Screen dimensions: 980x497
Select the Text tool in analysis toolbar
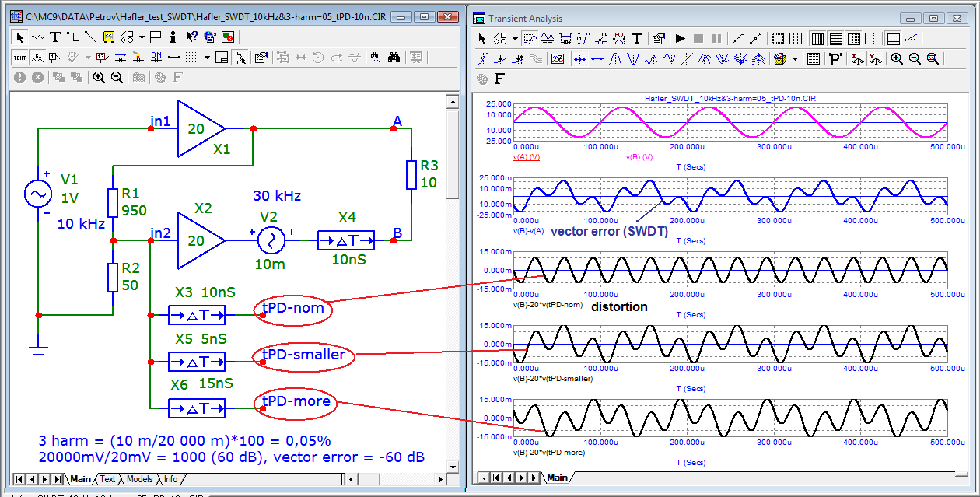point(637,39)
